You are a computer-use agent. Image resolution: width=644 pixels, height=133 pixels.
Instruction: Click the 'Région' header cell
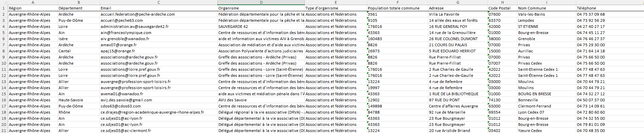click(x=33, y=8)
